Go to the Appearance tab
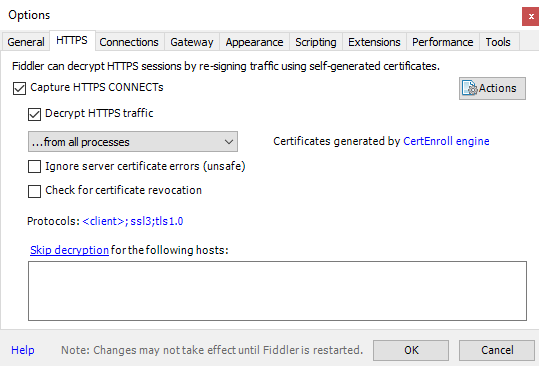This screenshot has height=366, width=539. coord(254,42)
